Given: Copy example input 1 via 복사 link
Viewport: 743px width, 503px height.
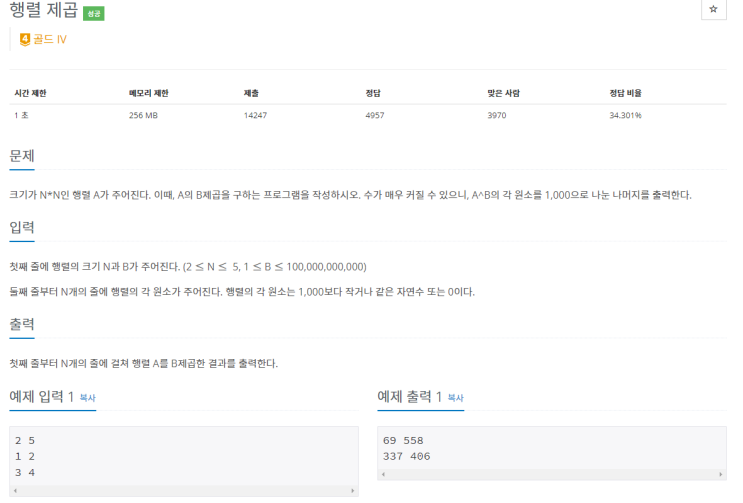Looking at the screenshot, I should (88, 398).
